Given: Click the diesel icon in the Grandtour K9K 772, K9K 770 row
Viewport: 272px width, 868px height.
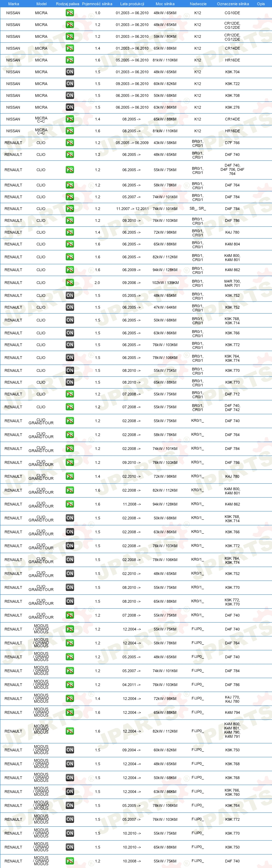Looking at the screenshot, I should 70,601.
